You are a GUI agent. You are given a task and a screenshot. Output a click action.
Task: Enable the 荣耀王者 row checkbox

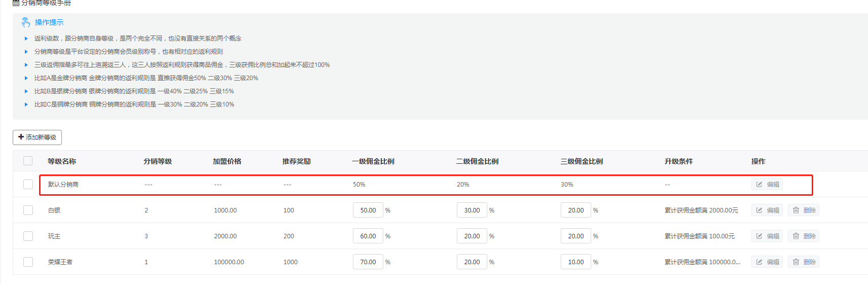pyautogui.click(x=28, y=262)
